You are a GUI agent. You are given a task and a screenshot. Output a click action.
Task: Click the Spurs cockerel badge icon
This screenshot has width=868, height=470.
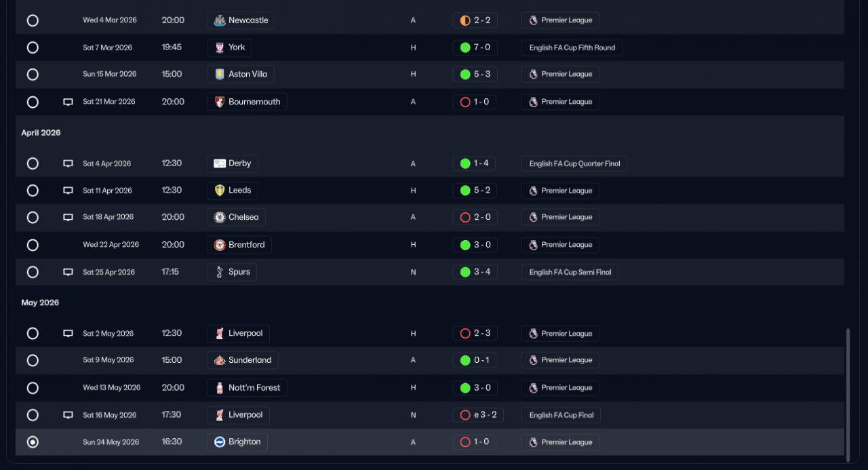[x=219, y=272]
